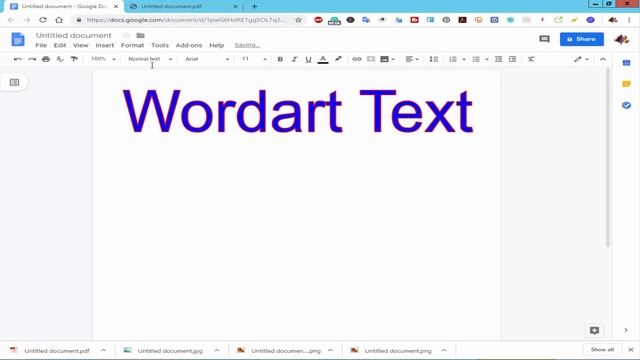Click the Undo icon in toolbar
The height and width of the screenshot is (360, 640).
(18, 59)
